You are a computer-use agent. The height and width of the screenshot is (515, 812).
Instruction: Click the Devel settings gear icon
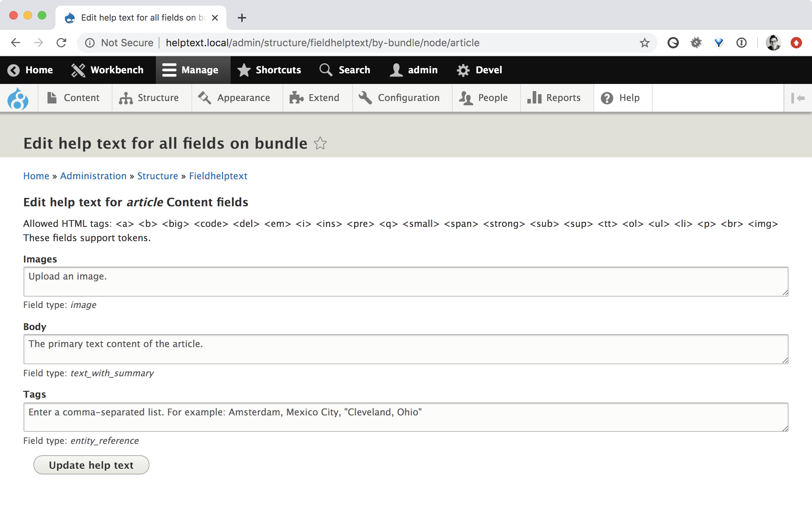click(463, 70)
